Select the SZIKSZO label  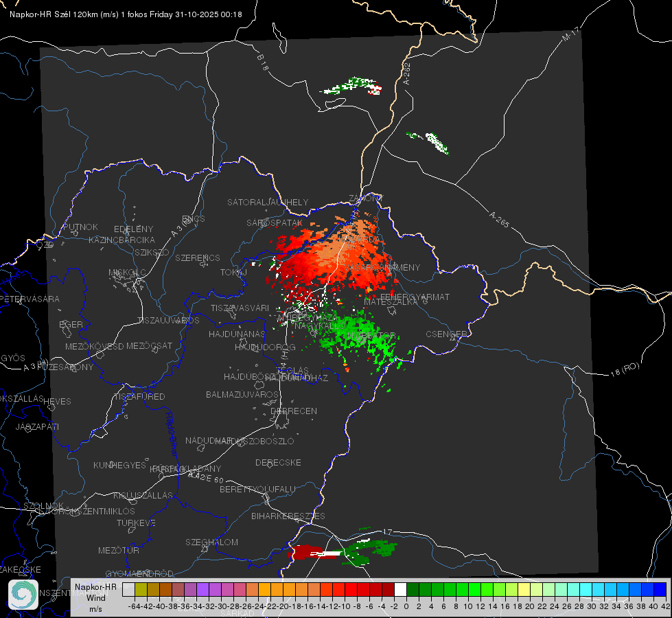[x=152, y=252]
